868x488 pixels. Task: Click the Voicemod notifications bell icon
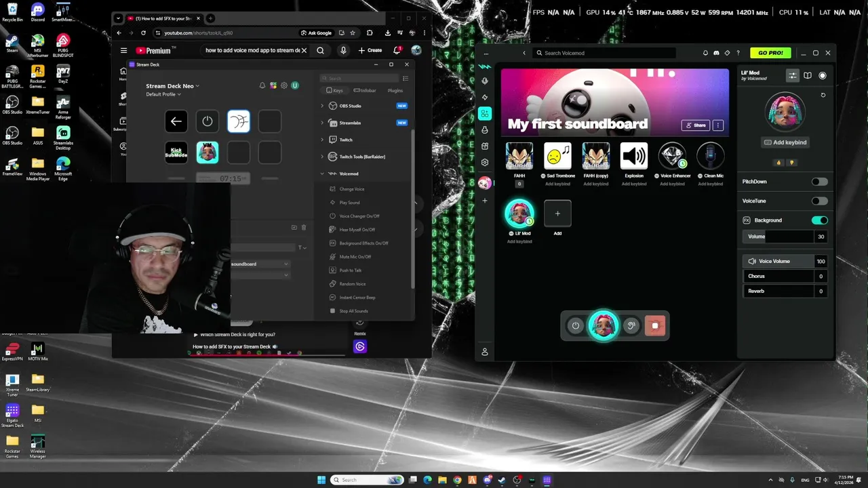(705, 53)
